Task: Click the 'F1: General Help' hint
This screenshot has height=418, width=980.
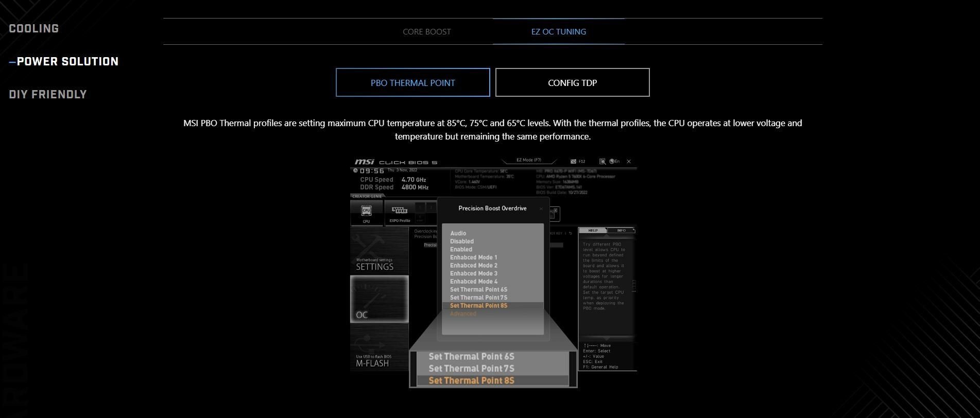Action: click(x=600, y=367)
